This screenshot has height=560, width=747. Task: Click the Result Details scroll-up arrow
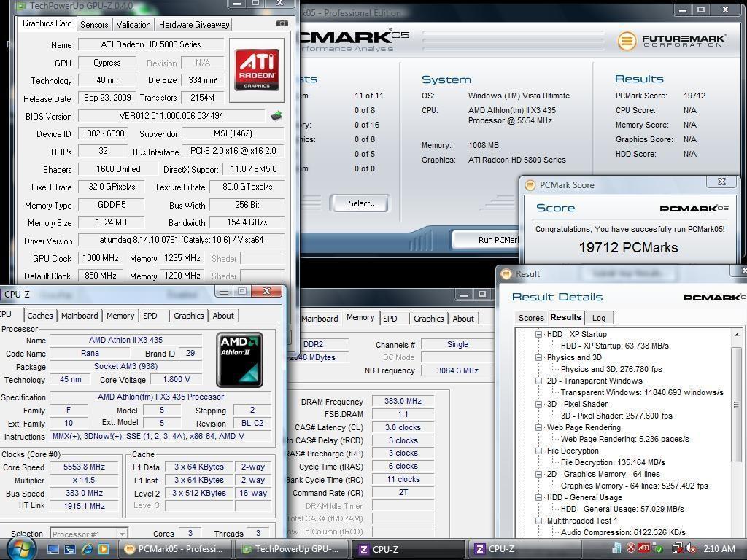(737, 334)
